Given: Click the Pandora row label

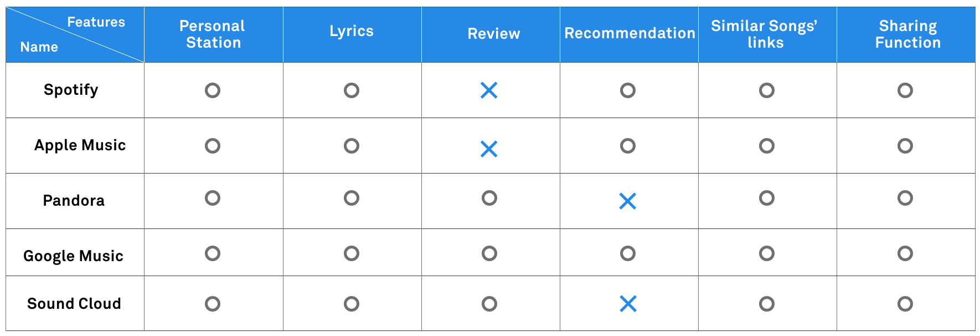Looking at the screenshot, I should pos(74,201).
